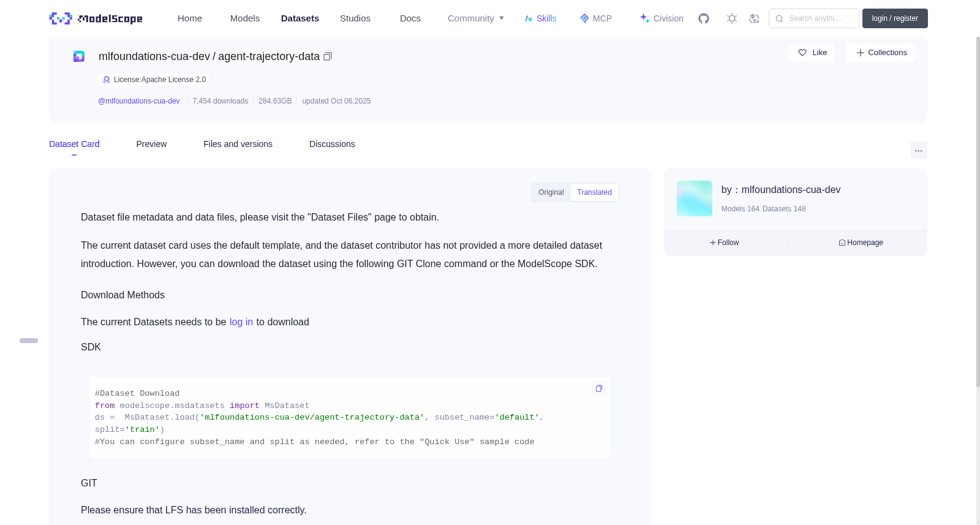The height and width of the screenshot is (525, 980).
Task: Open the Discussions tab
Action: pyautogui.click(x=332, y=144)
